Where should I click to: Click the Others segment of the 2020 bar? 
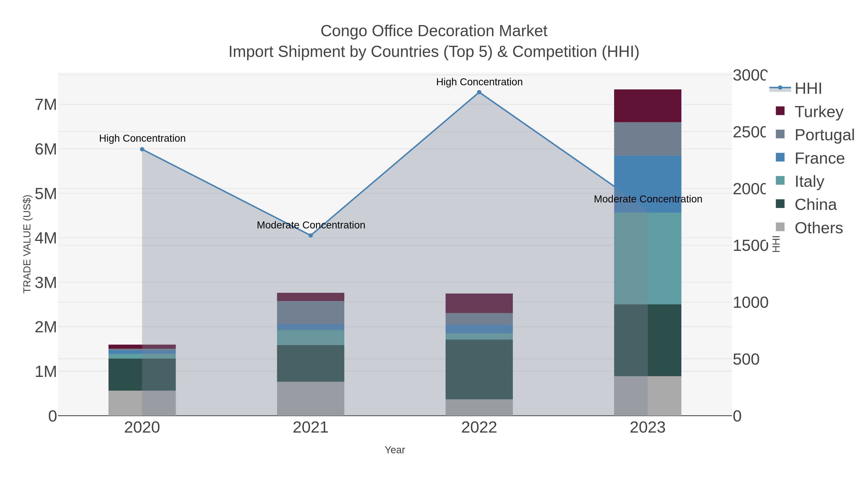(x=142, y=403)
